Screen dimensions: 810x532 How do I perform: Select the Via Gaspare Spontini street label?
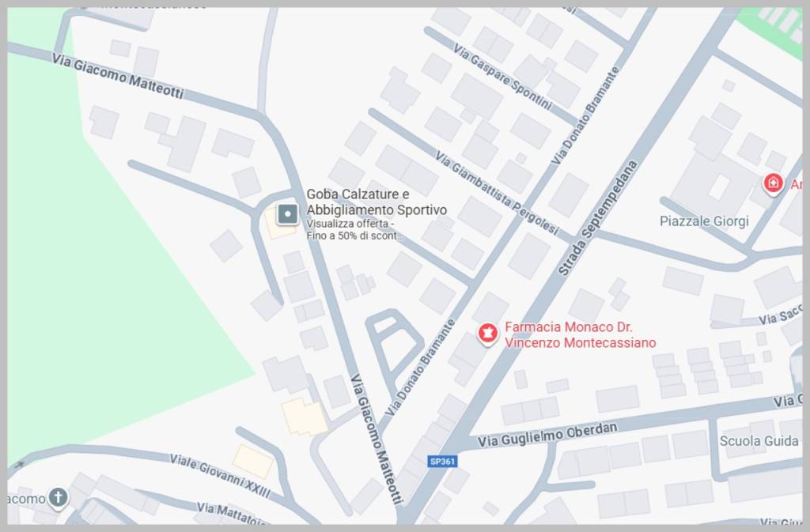point(502,77)
